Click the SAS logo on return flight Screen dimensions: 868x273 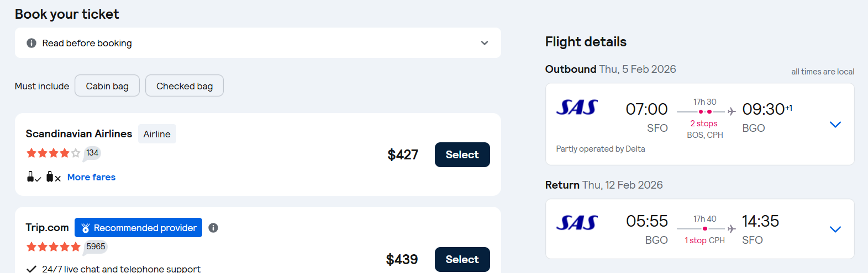[577, 223]
